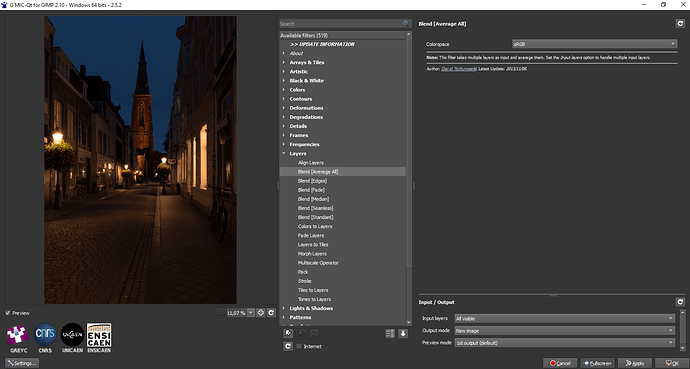Screen dimensions: 690x369
Task: Open the Output mode dropdown
Action: point(565,330)
